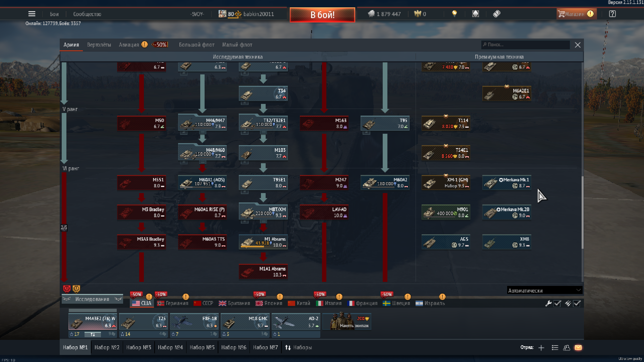
Task: Open the 'Бои' menu
Action: (x=54, y=14)
